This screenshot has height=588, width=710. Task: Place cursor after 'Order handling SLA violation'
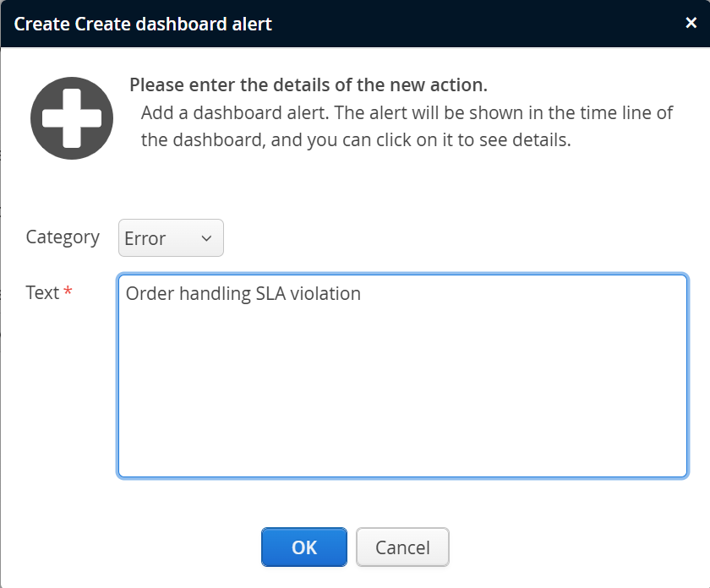363,294
